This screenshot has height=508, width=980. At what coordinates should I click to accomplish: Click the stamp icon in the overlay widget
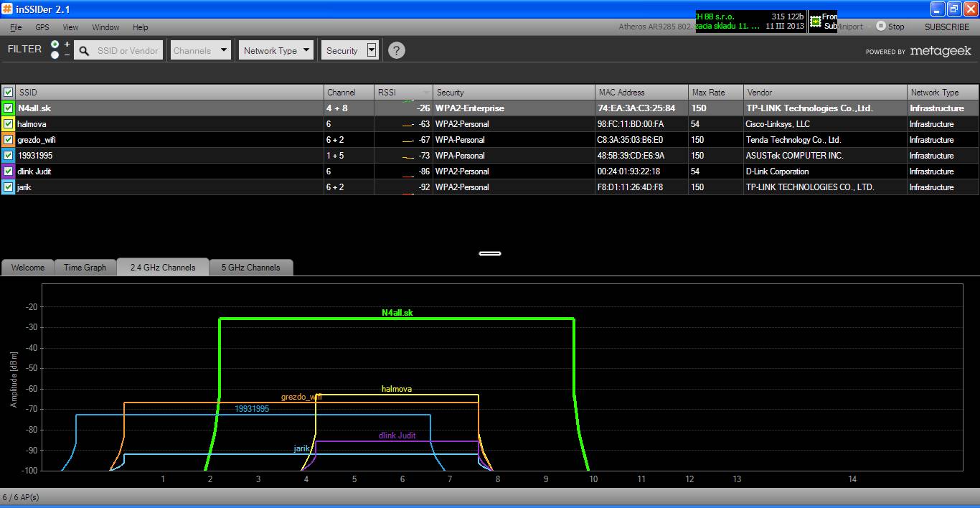point(815,22)
